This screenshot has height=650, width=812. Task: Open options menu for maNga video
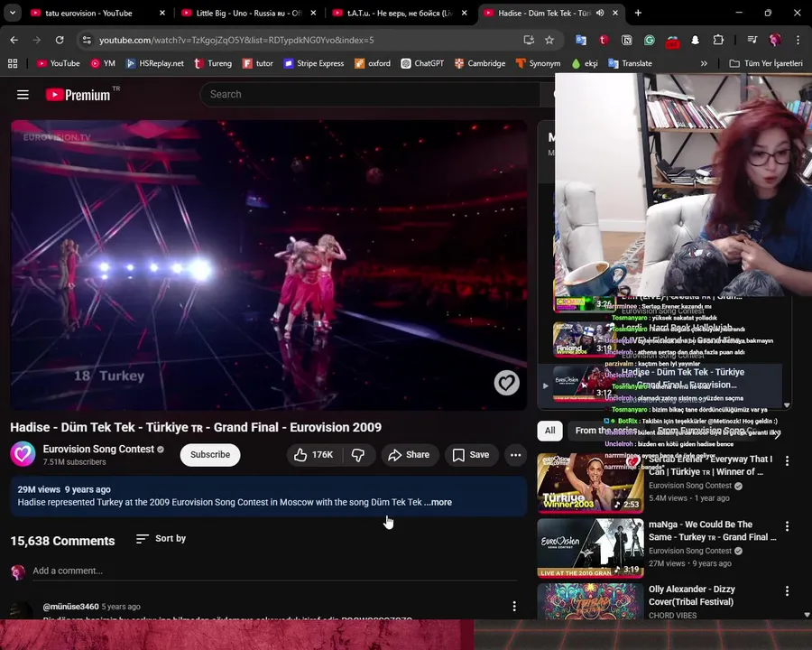pyautogui.click(x=787, y=526)
